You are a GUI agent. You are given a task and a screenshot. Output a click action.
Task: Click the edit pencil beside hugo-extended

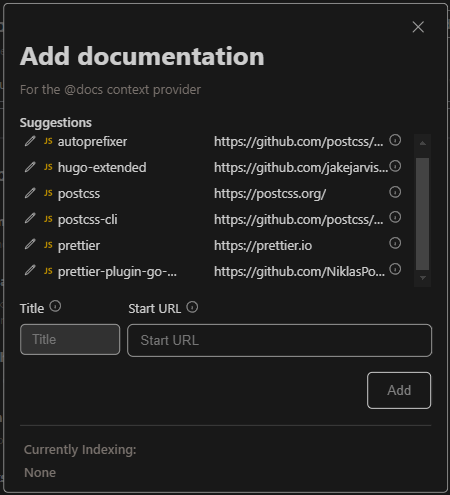click(x=30, y=167)
